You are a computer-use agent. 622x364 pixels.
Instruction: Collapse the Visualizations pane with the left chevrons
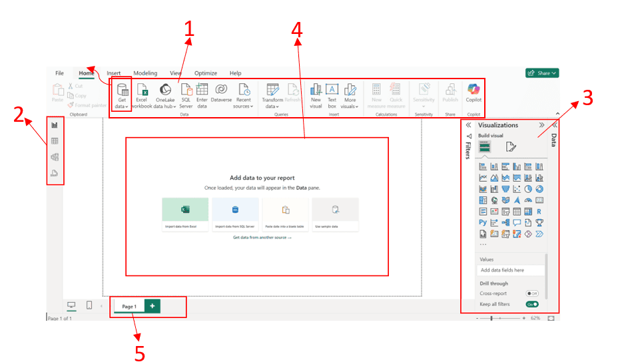468,125
